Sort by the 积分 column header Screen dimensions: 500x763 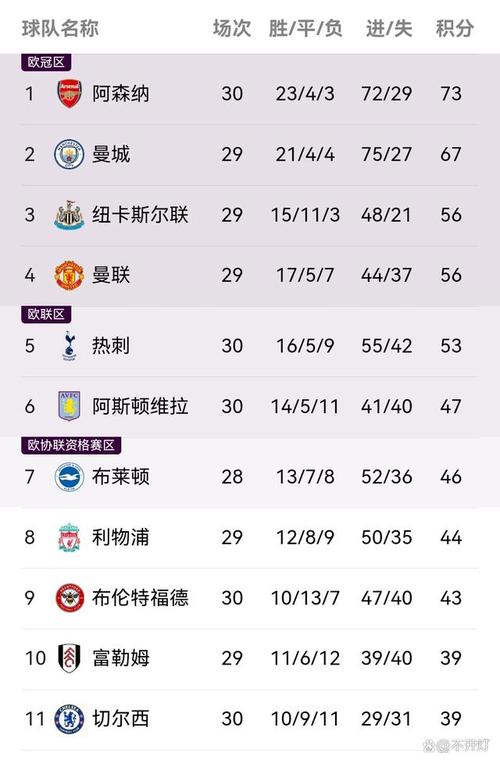454,28
